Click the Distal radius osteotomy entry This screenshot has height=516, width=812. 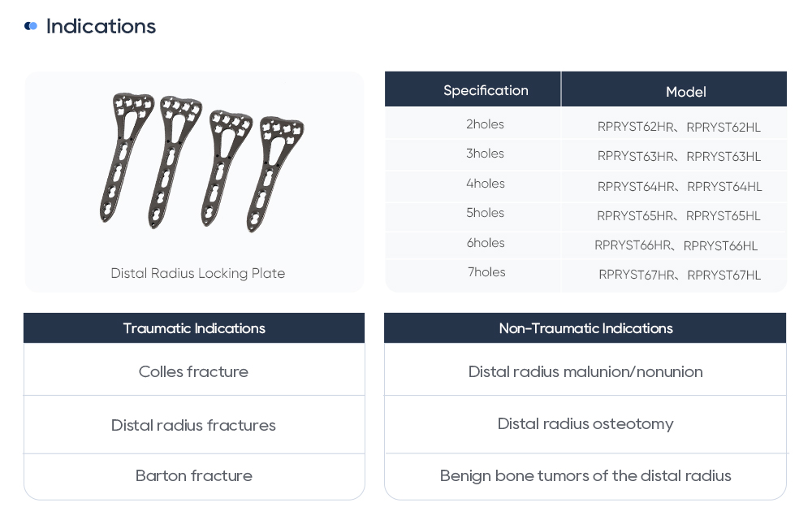(585, 423)
